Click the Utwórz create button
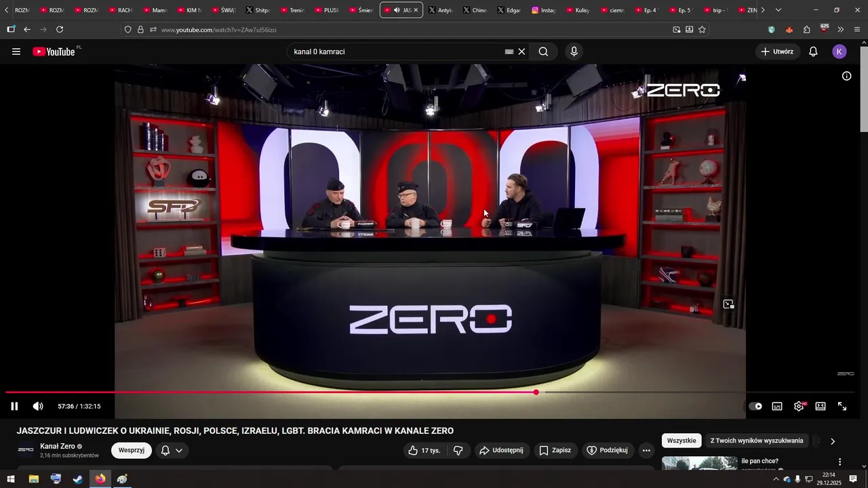The height and width of the screenshot is (488, 868). pyautogui.click(x=778, y=52)
